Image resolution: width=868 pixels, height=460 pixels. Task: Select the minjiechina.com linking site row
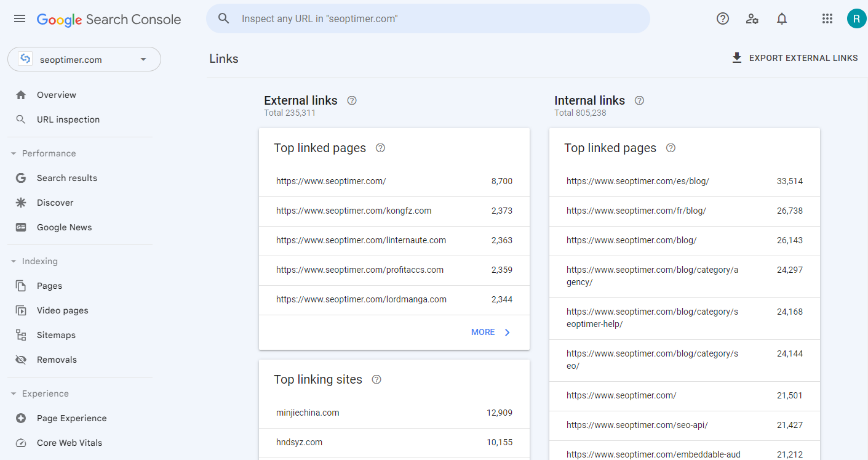pyautogui.click(x=394, y=413)
